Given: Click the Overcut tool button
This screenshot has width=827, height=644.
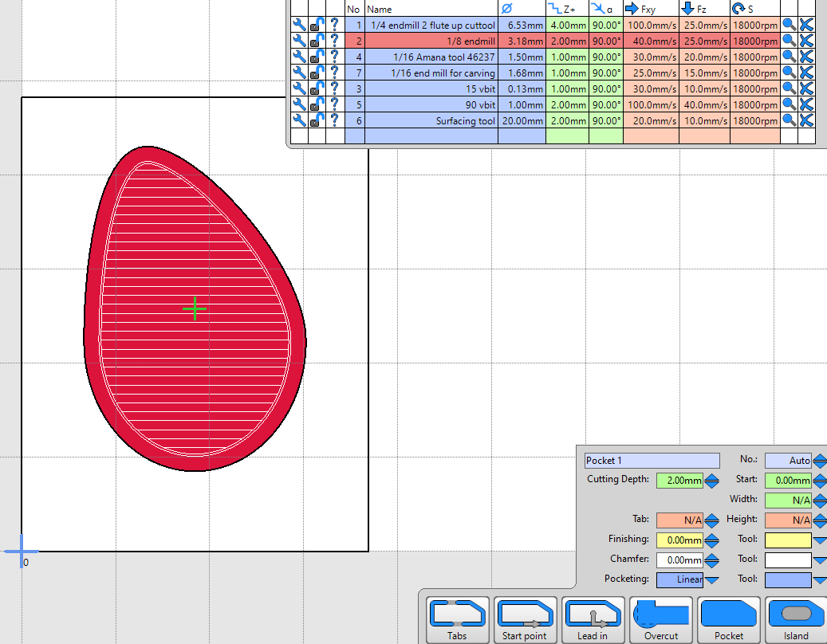Looking at the screenshot, I should pyautogui.click(x=660, y=620).
